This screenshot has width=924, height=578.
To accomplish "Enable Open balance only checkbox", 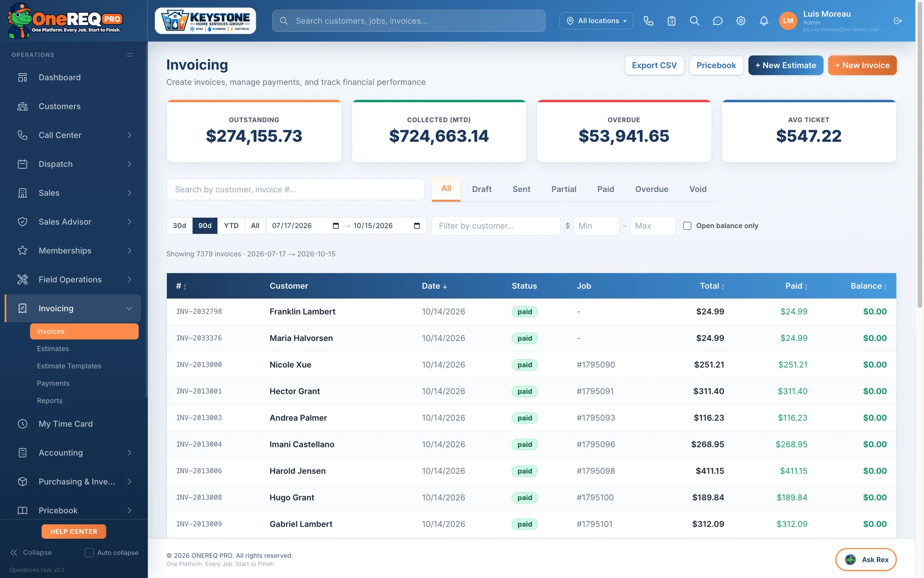I will pyautogui.click(x=687, y=226).
